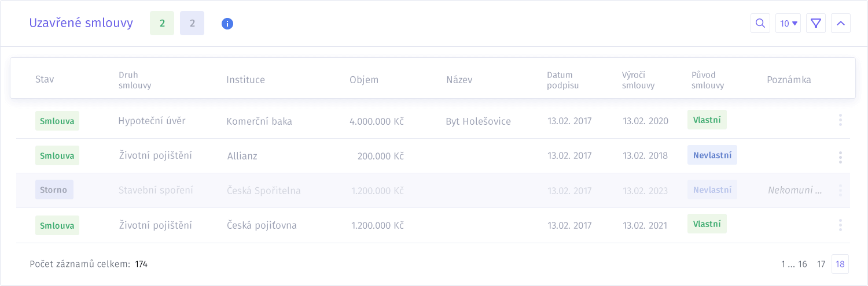Collapse panel with the up chevron
Image resolution: width=868 pixels, height=286 pixels.
(841, 23)
